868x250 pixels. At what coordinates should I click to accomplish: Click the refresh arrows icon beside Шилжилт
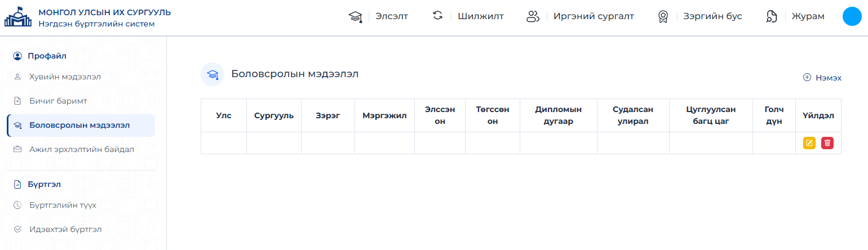point(437,16)
